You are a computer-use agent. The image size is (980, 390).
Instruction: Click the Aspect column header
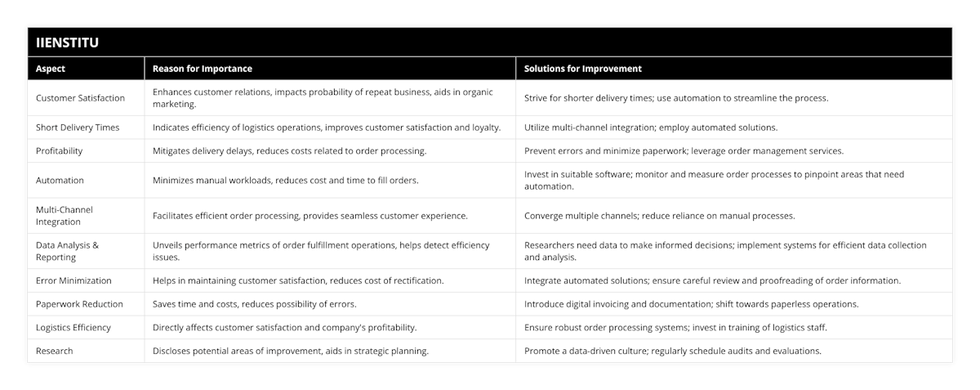[51, 69]
